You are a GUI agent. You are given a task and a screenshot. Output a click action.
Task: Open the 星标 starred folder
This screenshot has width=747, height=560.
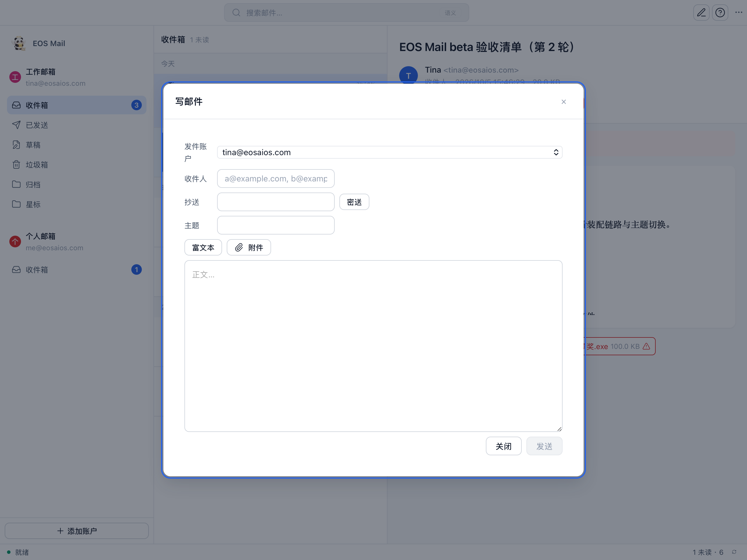[77, 204]
